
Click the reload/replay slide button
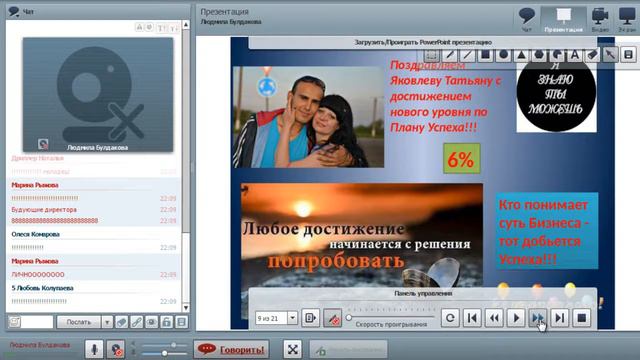(x=450, y=318)
